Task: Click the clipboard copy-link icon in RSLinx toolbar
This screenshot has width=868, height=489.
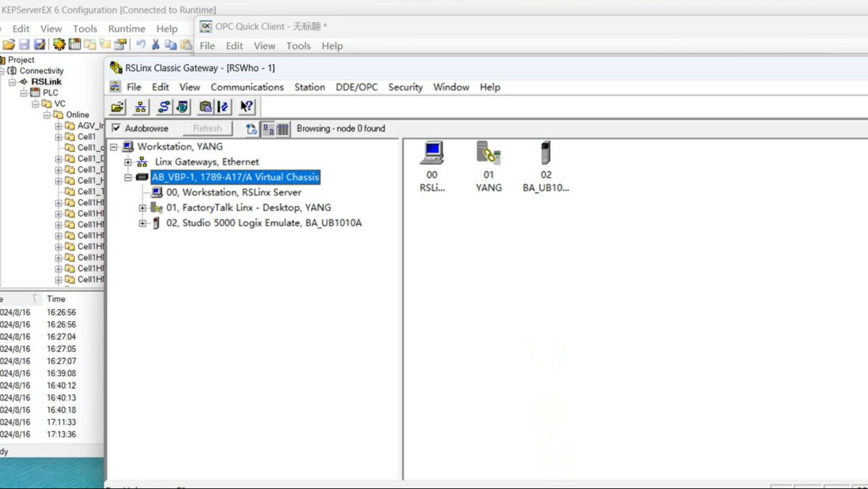Action: pos(205,107)
